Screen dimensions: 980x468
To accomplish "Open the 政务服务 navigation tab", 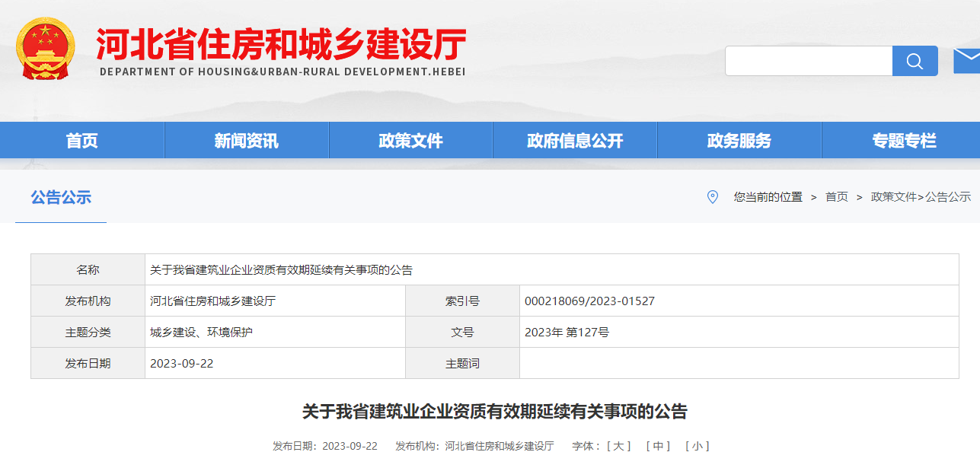I will (x=739, y=141).
